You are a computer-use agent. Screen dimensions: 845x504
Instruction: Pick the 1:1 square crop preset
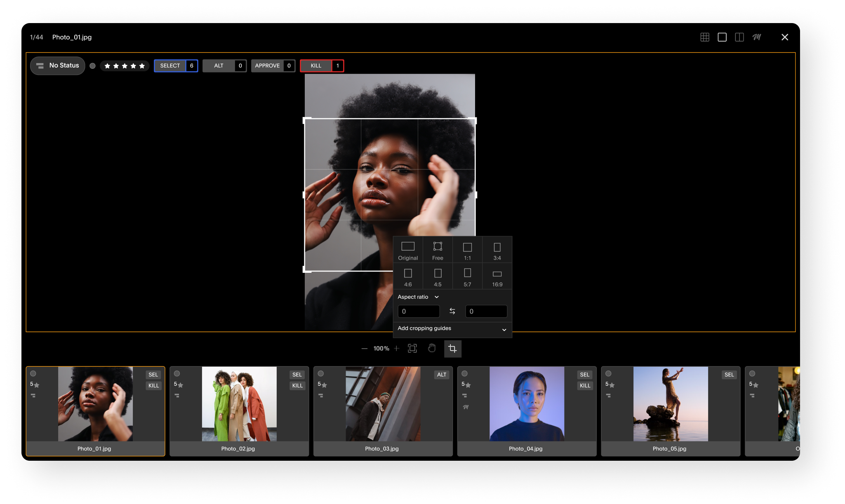click(467, 251)
